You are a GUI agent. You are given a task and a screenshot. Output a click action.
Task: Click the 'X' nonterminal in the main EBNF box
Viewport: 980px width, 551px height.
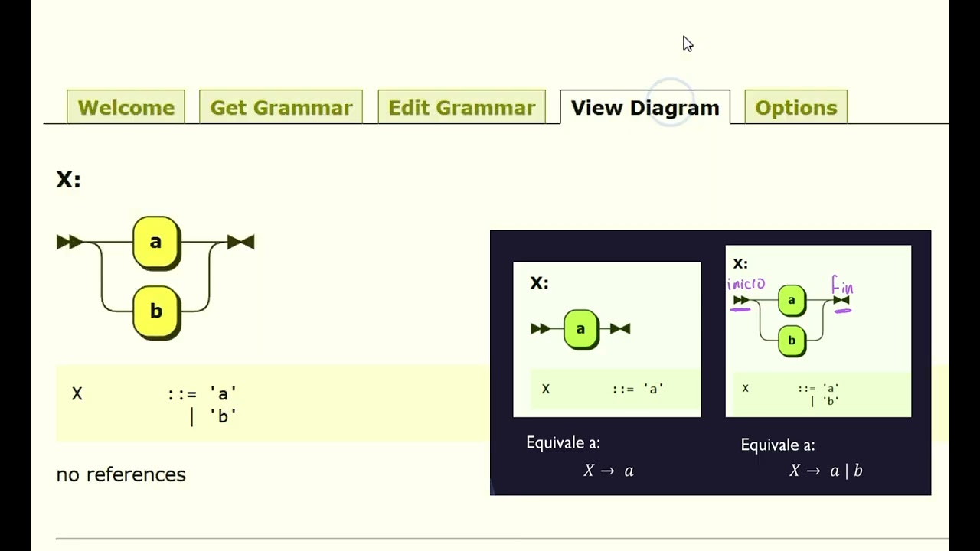[x=77, y=394]
